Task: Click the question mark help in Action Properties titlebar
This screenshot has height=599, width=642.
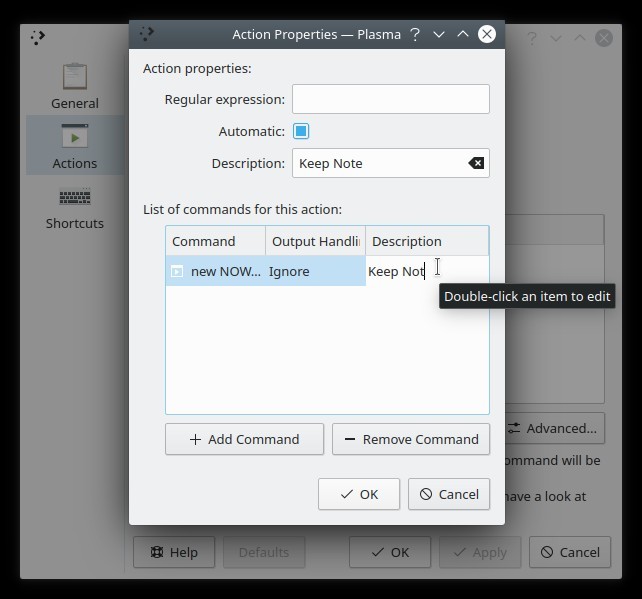Action: [x=415, y=34]
